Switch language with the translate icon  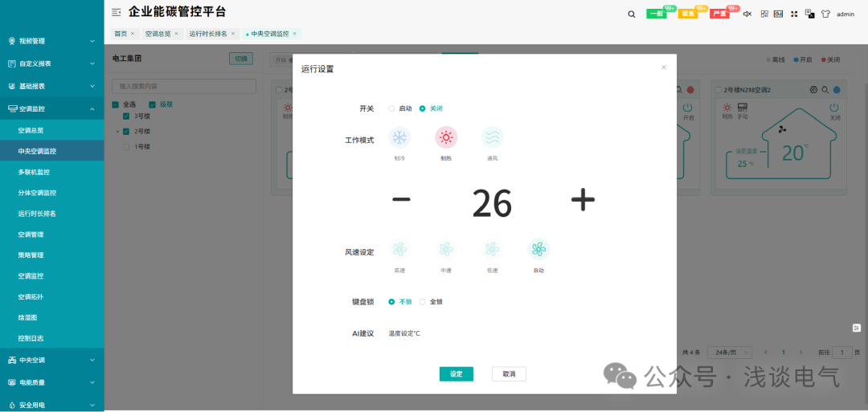810,14
